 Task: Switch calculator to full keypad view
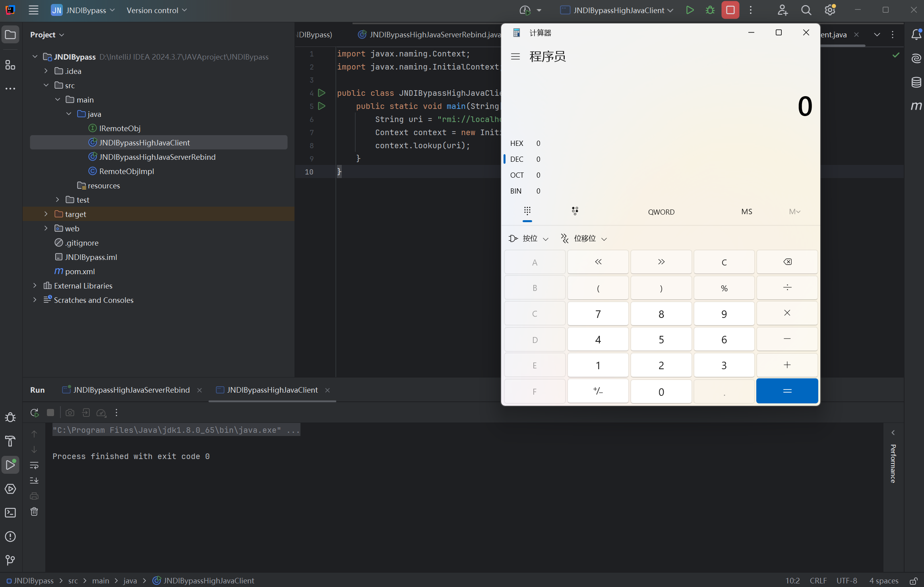pos(527,211)
